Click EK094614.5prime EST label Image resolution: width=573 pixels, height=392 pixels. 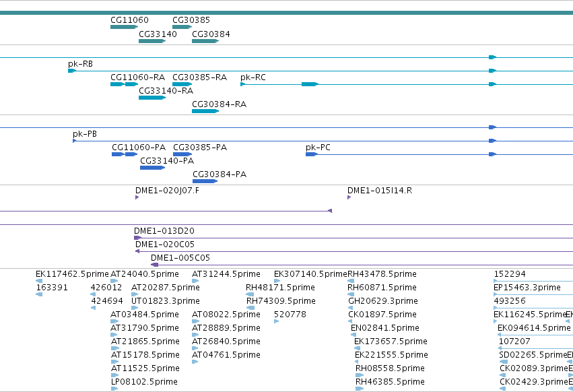[534, 328]
